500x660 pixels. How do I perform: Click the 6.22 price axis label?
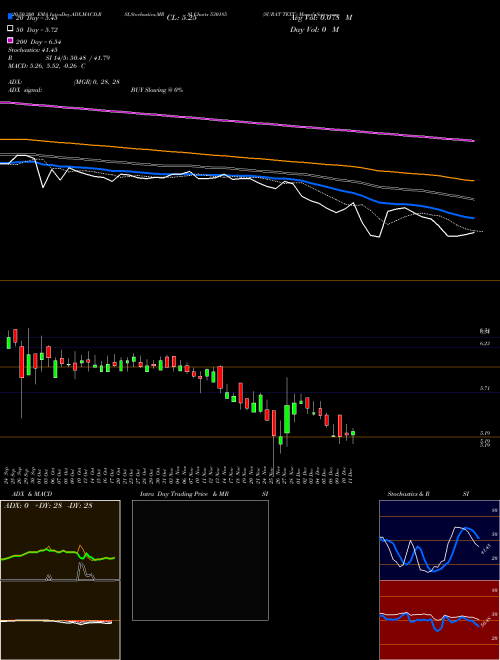pos(484,344)
